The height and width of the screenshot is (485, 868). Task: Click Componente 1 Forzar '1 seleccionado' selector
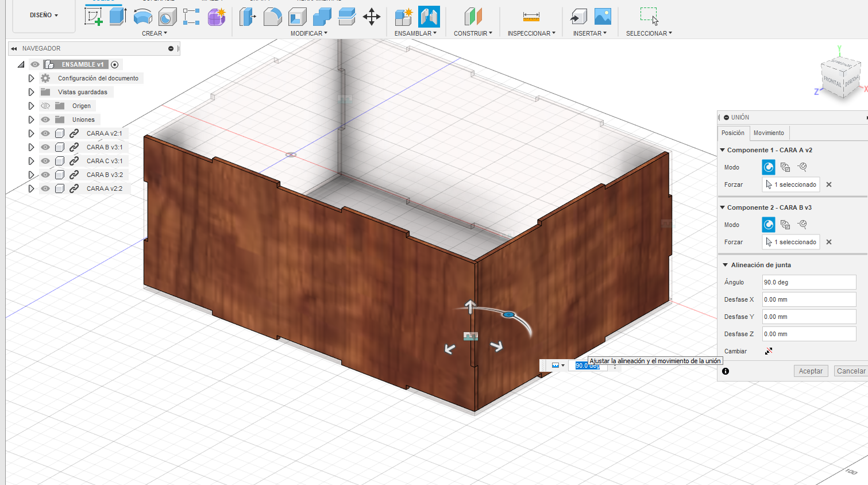tap(791, 184)
